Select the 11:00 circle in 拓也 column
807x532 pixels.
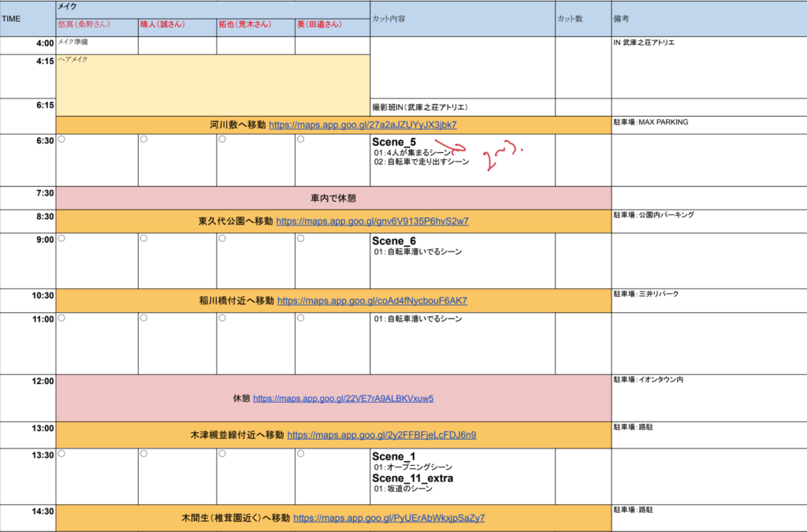(x=222, y=318)
